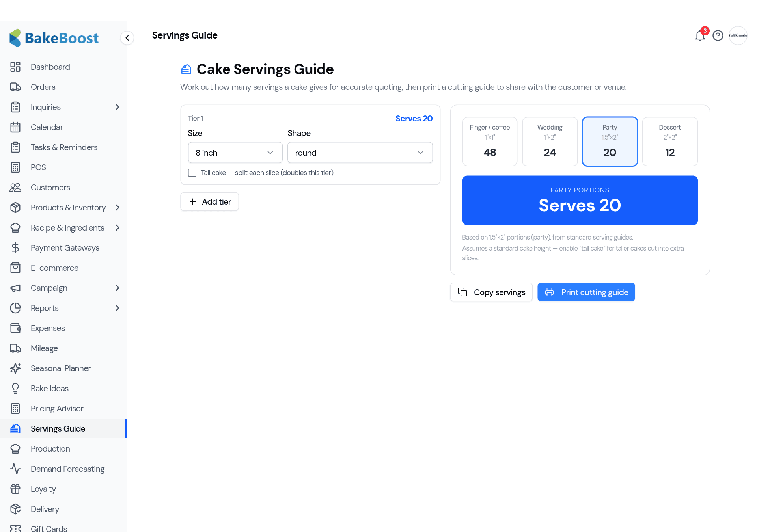Click the Party Portions Serves 20 banner
Screen dimensions: 757x532
(580, 200)
